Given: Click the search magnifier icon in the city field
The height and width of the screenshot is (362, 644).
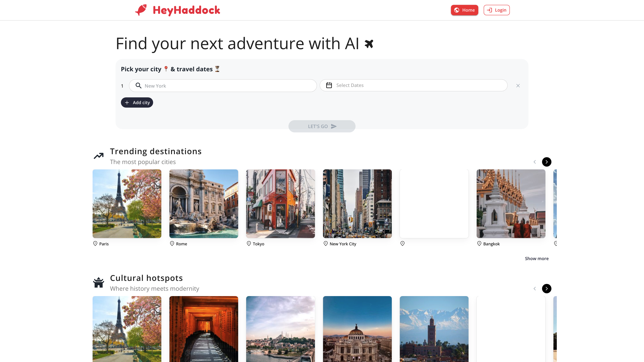Looking at the screenshot, I should click(x=138, y=86).
